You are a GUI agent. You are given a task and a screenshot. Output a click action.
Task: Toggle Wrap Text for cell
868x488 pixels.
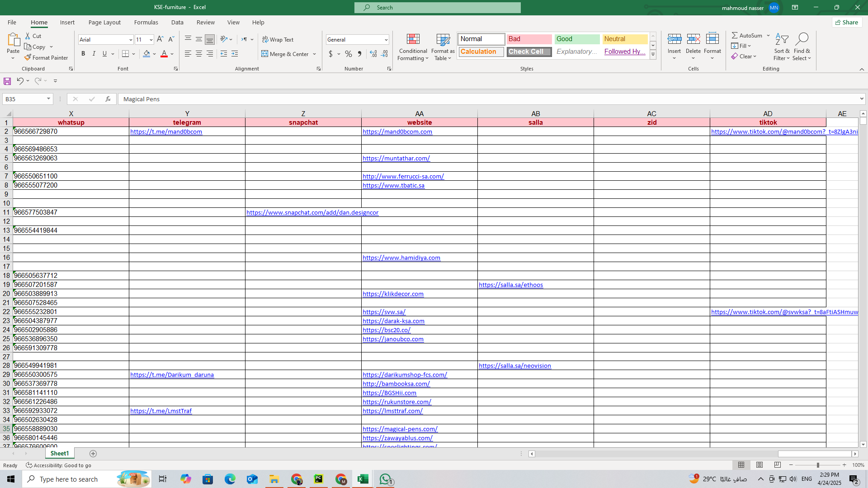click(278, 40)
